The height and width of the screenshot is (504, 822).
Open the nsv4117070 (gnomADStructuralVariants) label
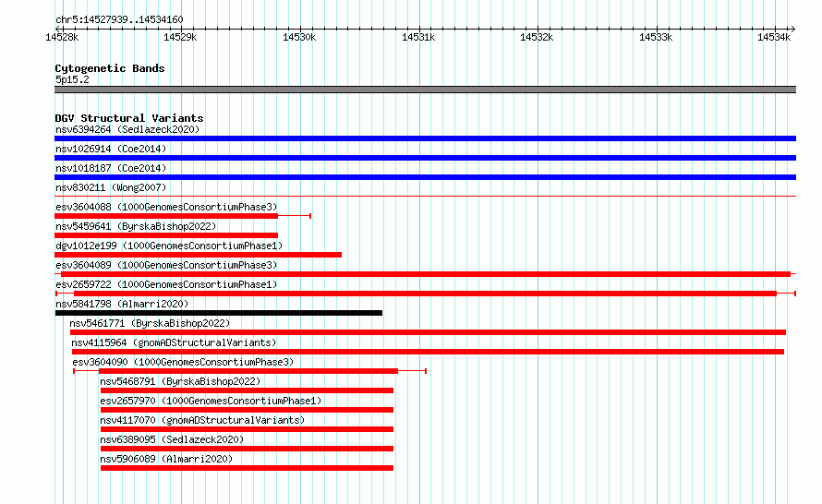pyautogui.click(x=202, y=420)
